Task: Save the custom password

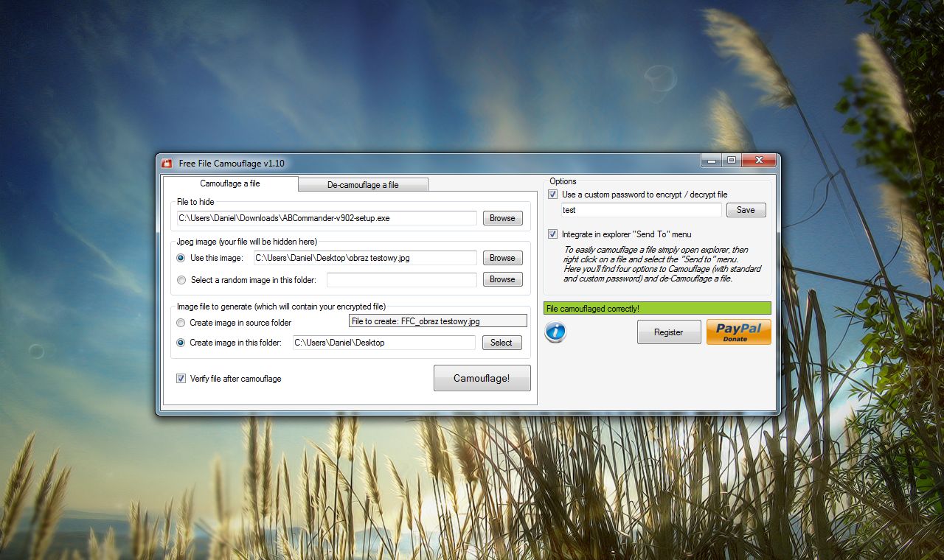Action: pos(746,210)
